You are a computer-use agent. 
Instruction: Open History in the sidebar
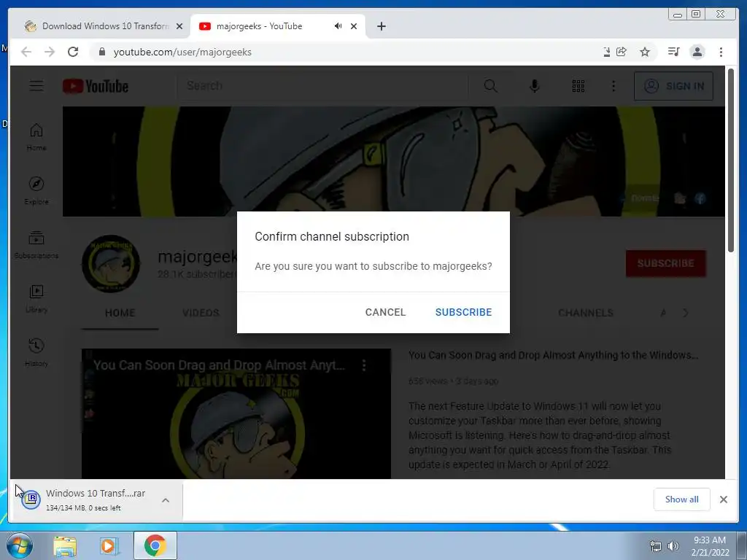36,352
